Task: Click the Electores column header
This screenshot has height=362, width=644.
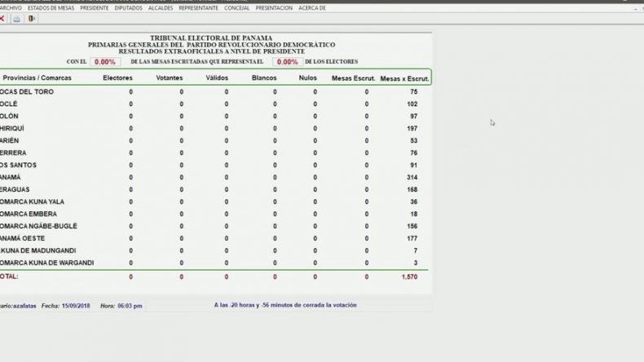Action: click(x=118, y=77)
